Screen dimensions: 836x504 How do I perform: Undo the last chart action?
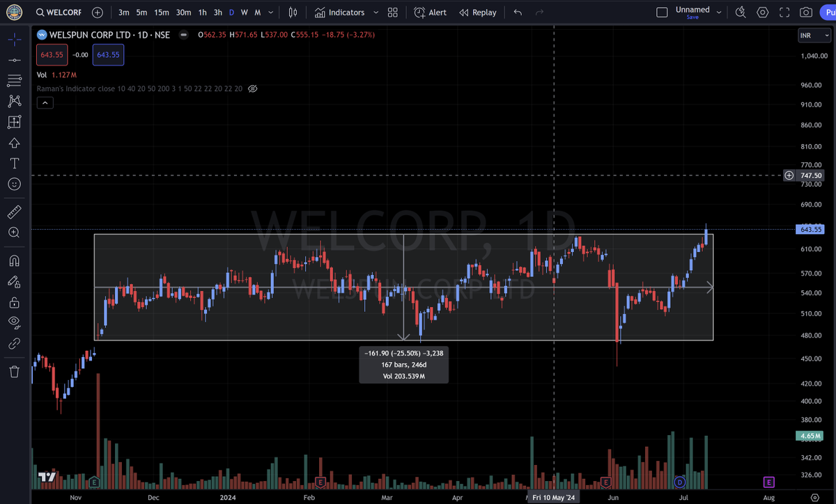click(x=517, y=13)
